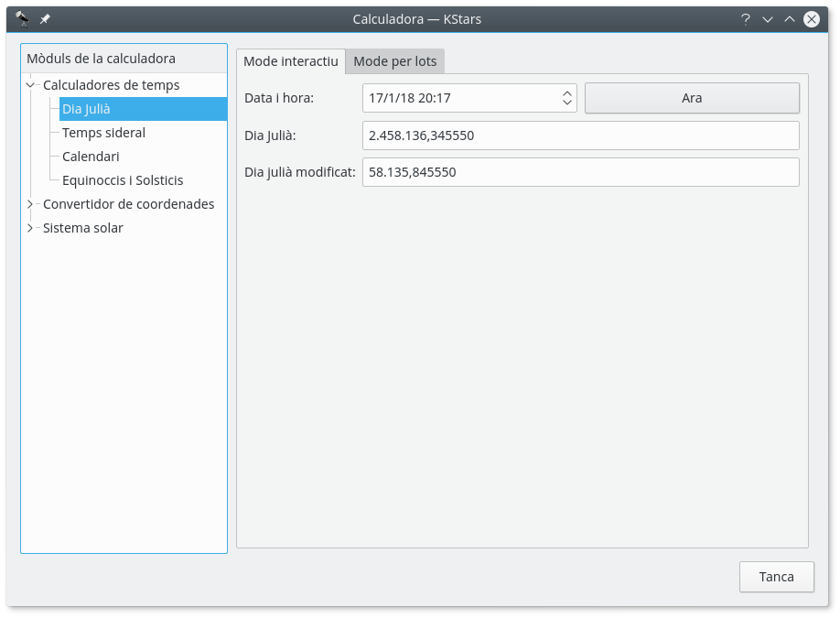The image size is (840, 618).
Task: Click the Dia julià modificat field
Action: (x=580, y=172)
